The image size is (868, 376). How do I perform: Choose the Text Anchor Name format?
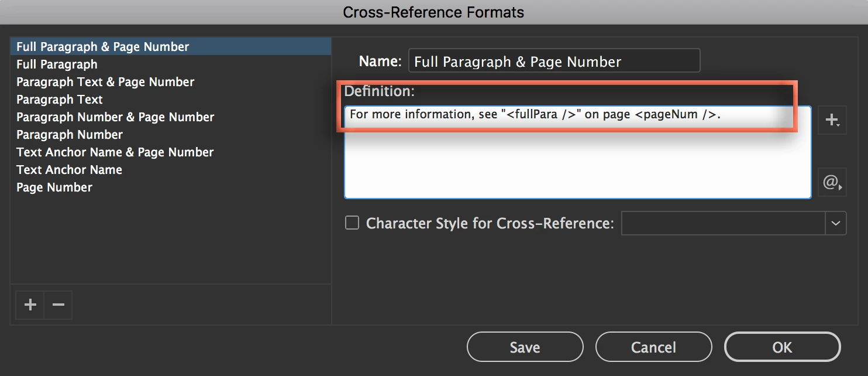[x=69, y=170]
